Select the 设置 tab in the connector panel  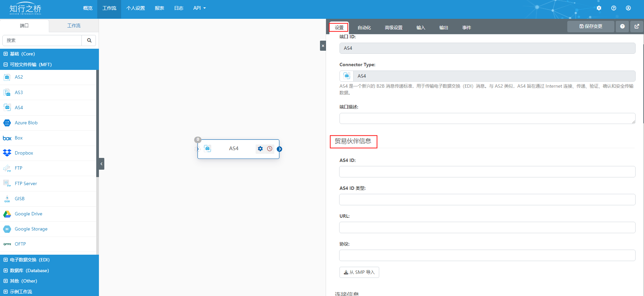(x=339, y=28)
